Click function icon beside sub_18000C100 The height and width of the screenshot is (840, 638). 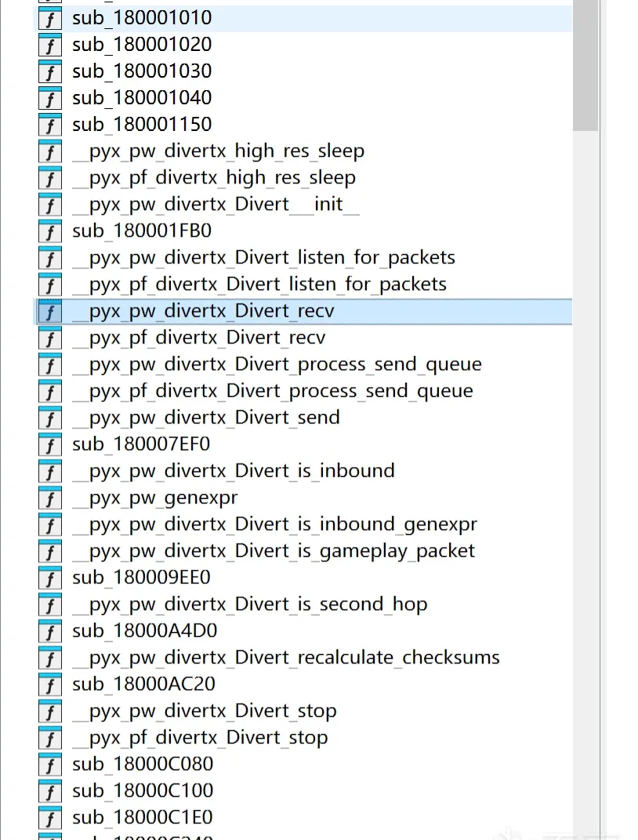point(50,792)
